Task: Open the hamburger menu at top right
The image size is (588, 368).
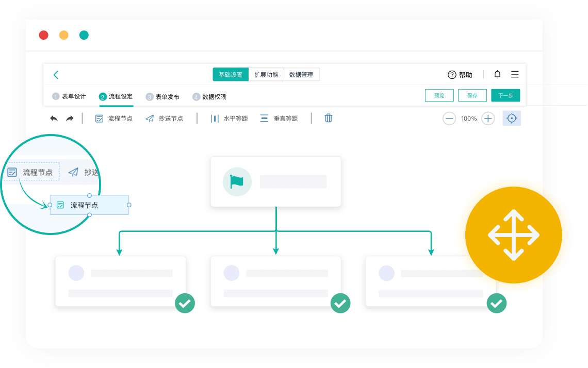Action: pyautogui.click(x=515, y=74)
